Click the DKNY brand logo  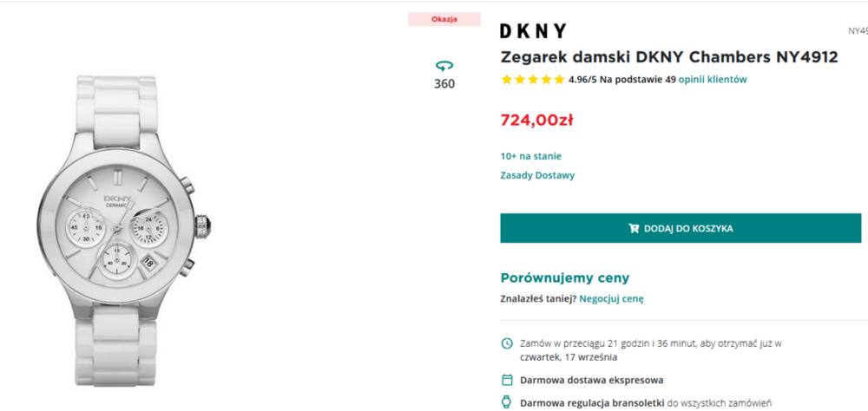[x=533, y=31]
